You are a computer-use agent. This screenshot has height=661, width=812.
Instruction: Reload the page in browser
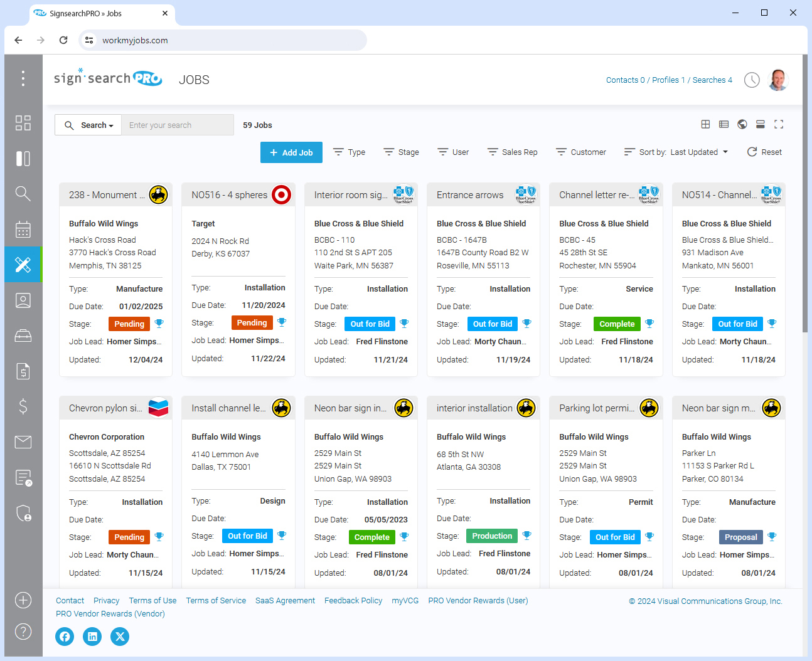pos(63,40)
